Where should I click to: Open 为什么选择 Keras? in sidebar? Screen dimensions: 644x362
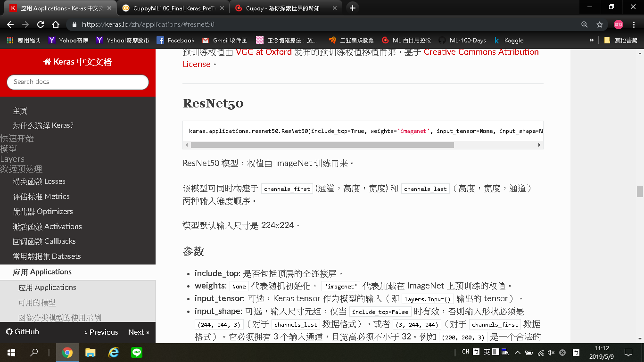tap(43, 125)
